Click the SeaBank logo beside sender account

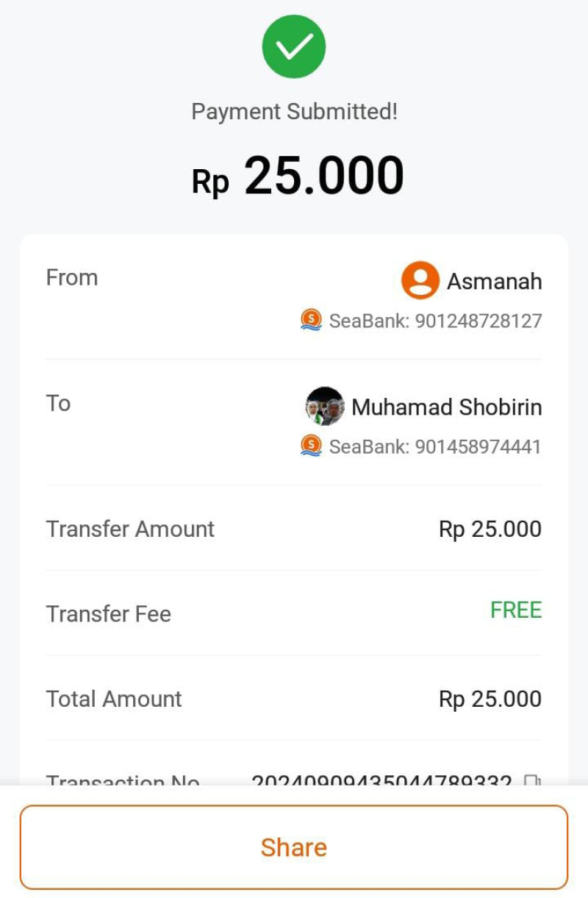click(x=312, y=320)
